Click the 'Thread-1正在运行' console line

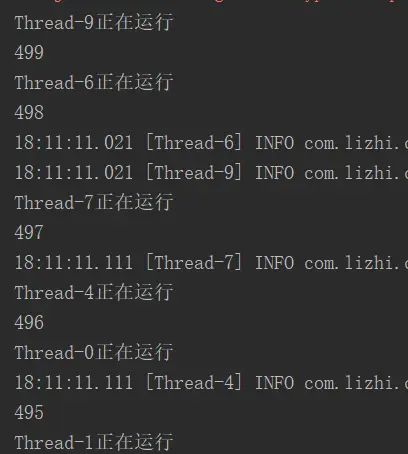click(x=94, y=442)
